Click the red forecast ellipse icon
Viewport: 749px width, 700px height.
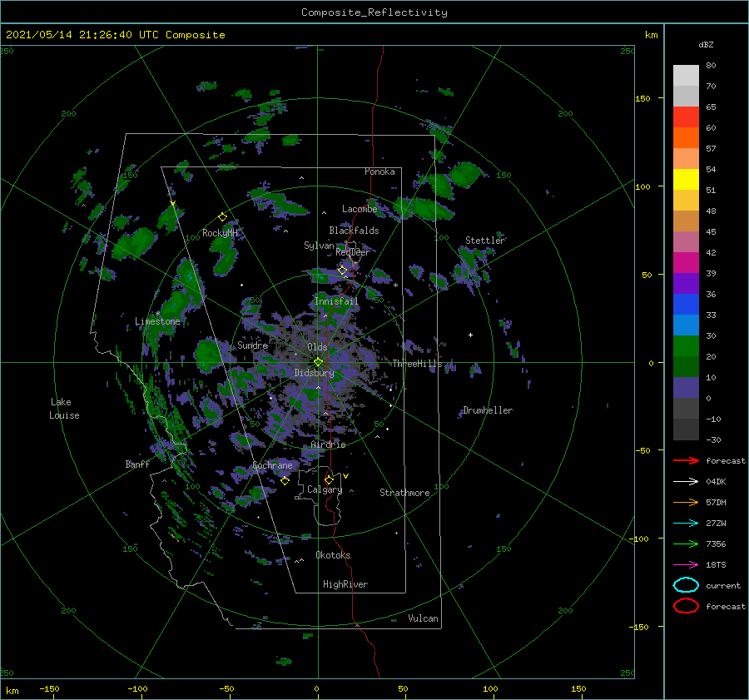coord(686,606)
